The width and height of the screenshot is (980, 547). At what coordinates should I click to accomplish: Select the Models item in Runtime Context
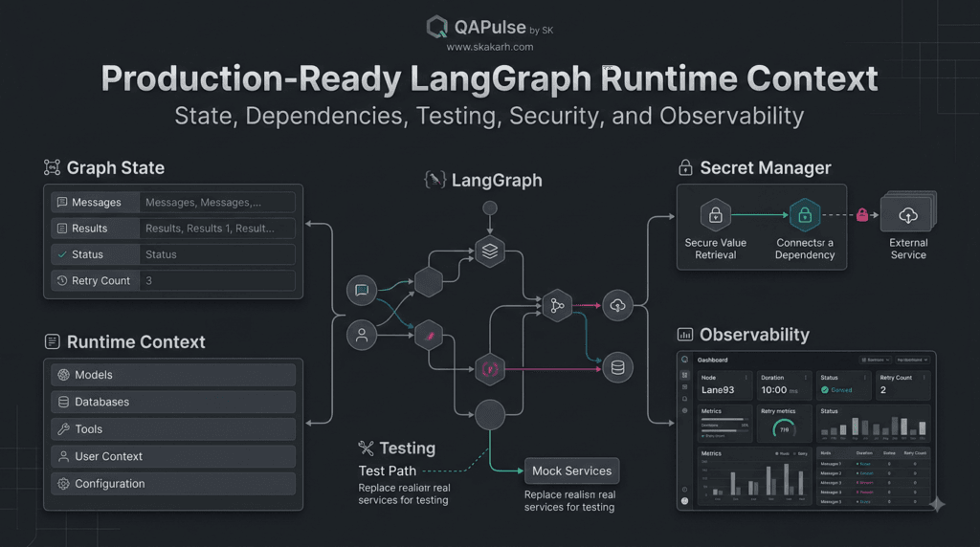coord(173,375)
